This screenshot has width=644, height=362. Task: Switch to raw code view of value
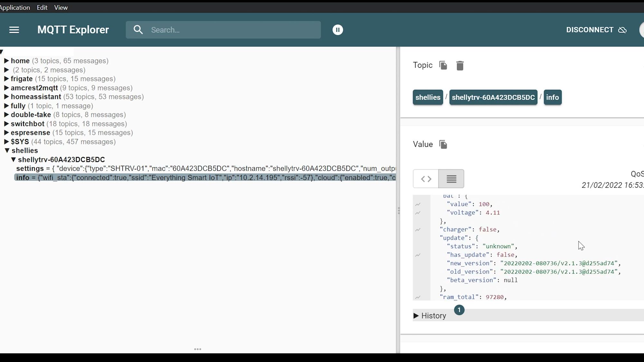coord(426,179)
